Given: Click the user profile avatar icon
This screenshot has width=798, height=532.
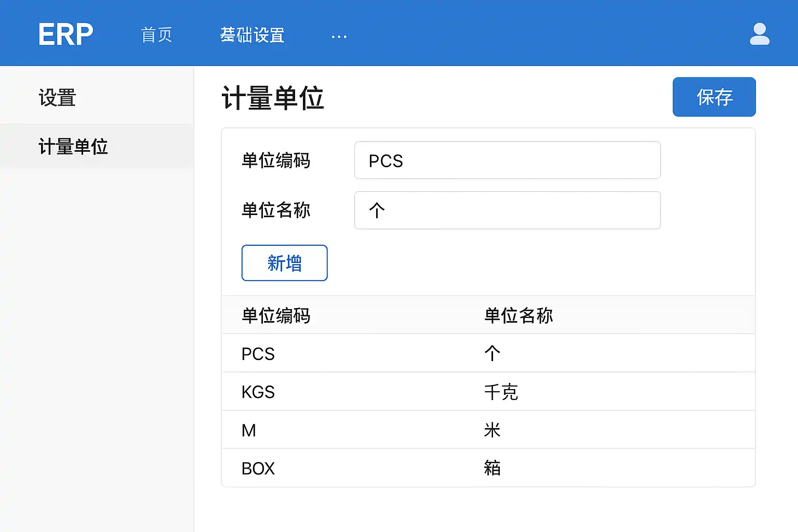Looking at the screenshot, I should [x=759, y=34].
